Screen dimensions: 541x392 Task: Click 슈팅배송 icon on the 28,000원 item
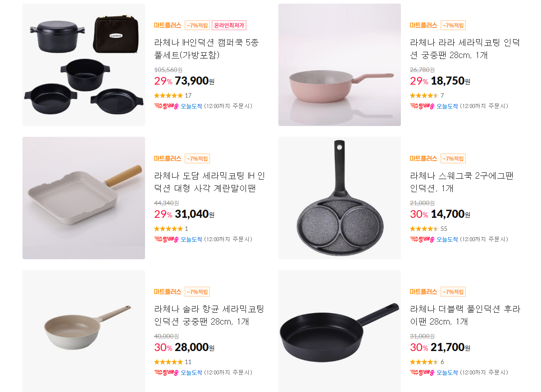tap(166, 373)
